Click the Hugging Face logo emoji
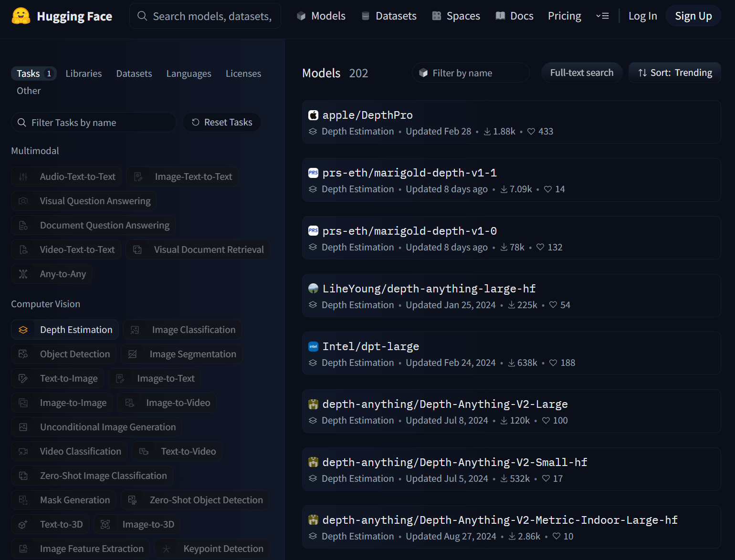735x560 pixels. click(x=21, y=16)
